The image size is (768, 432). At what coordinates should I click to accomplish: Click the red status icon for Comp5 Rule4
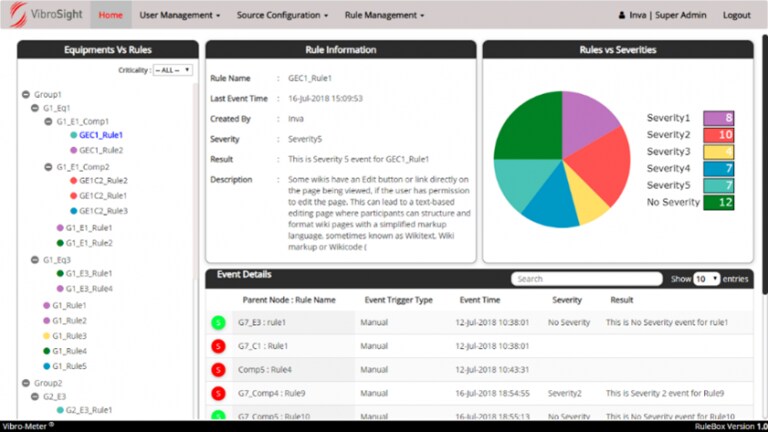pyautogui.click(x=217, y=370)
